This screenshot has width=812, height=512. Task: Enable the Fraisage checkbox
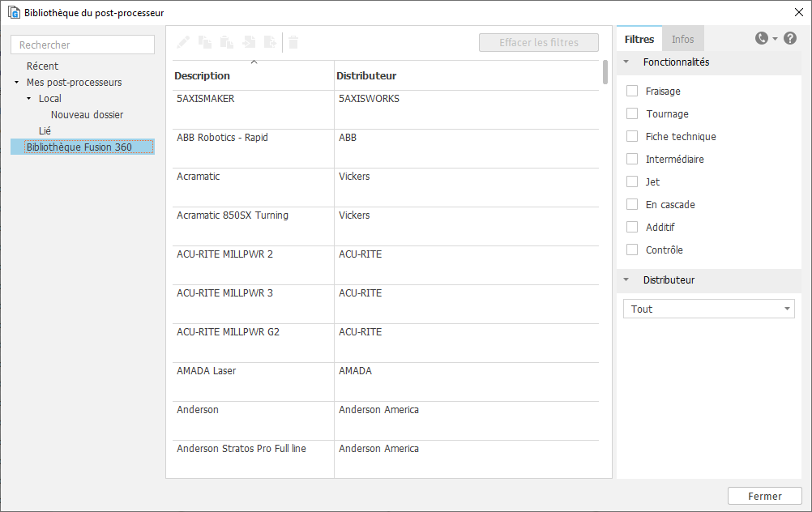click(x=632, y=91)
